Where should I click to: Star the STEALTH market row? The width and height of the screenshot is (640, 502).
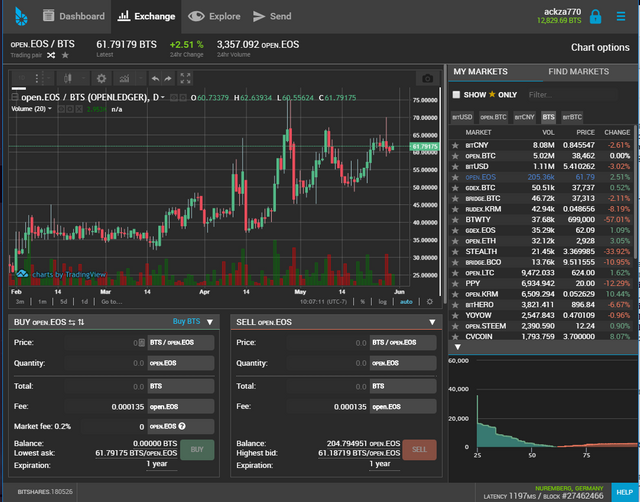455,252
